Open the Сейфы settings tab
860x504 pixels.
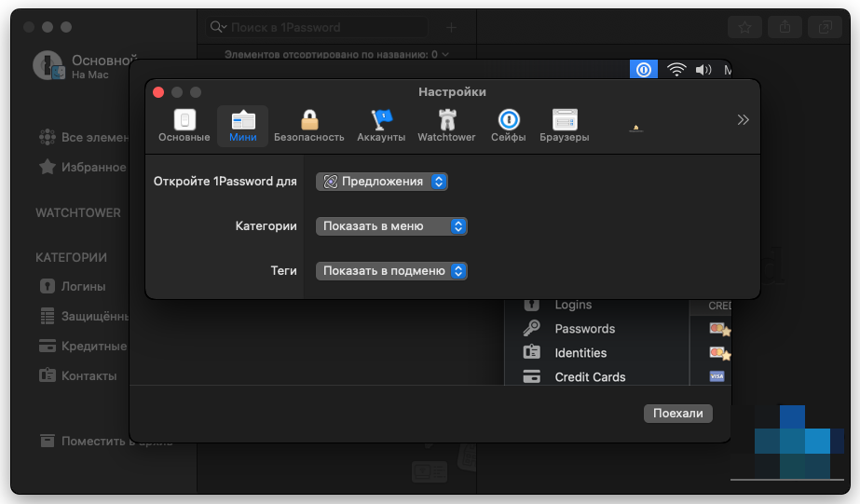(x=508, y=126)
